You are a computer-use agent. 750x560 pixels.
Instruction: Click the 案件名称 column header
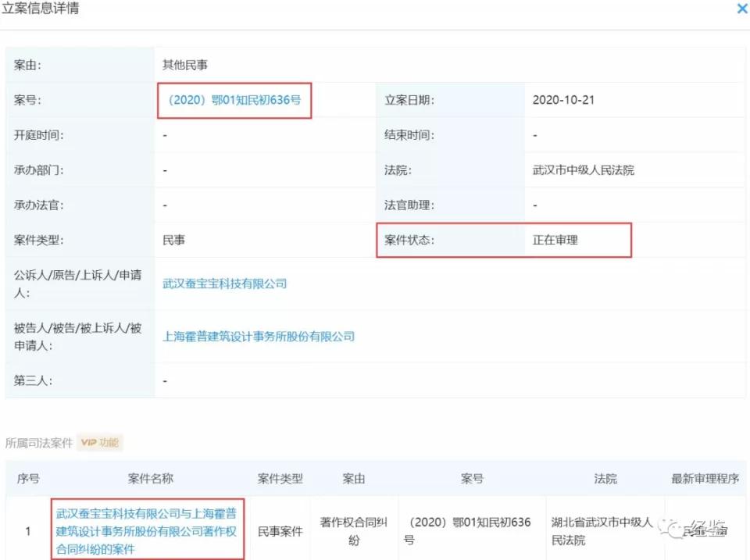[x=151, y=479]
